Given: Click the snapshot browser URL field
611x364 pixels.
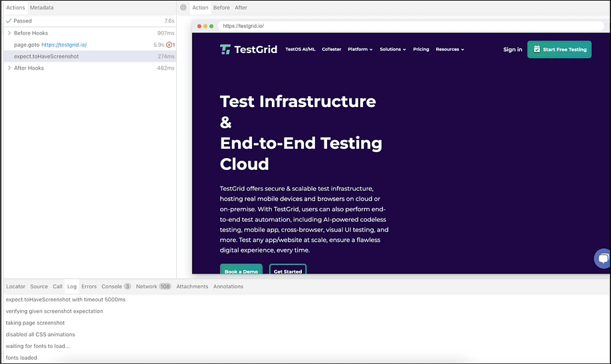Looking at the screenshot, I should [x=411, y=26].
